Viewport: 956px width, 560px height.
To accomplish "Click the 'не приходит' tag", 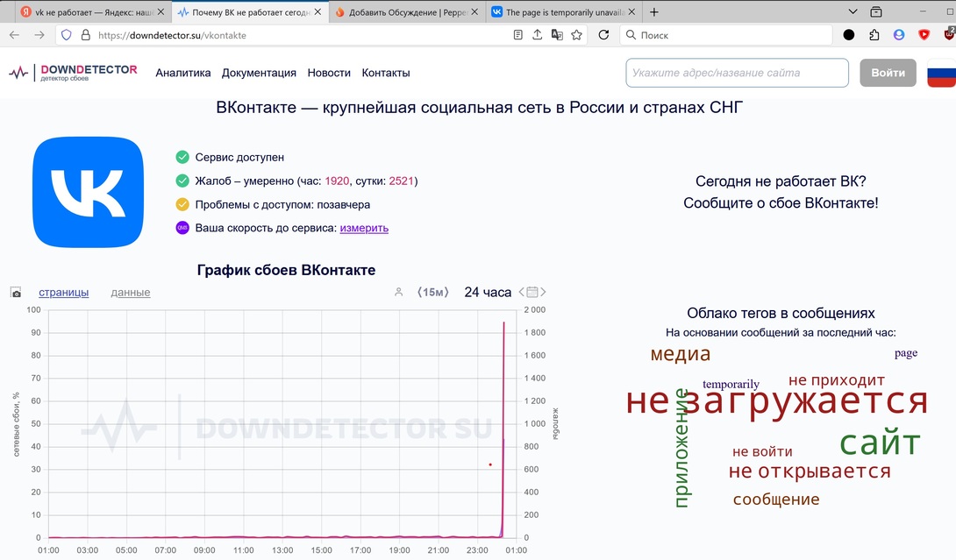I will [837, 380].
